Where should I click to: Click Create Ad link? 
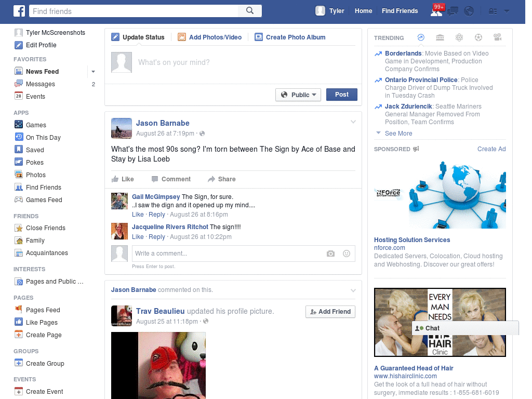pyautogui.click(x=491, y=149)
